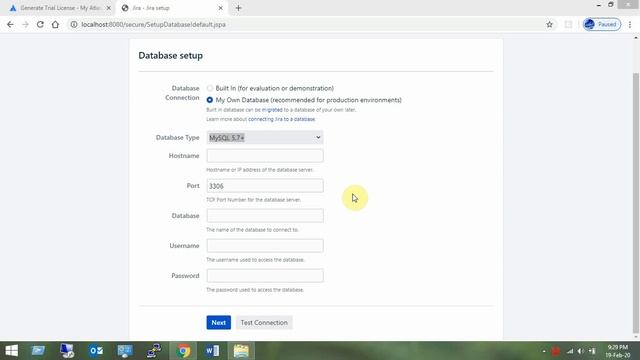640x360 pixels.
Task: View site information icon in address bar
Action: 74,24
